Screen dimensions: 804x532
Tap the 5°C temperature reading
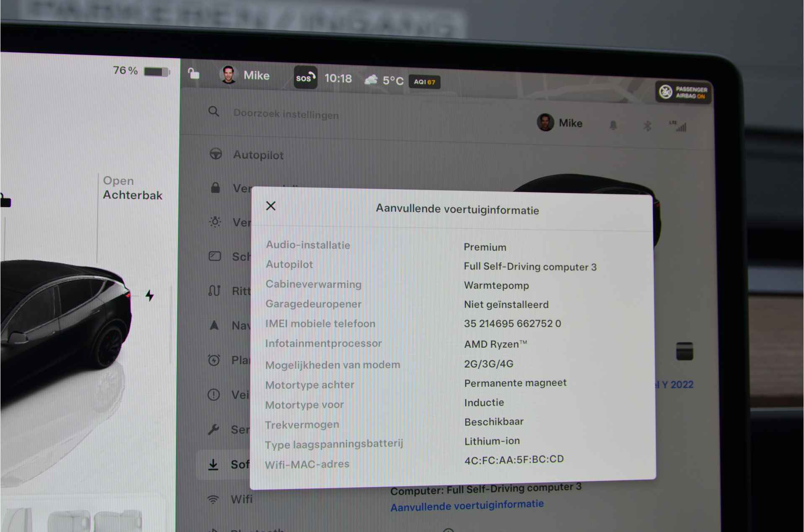(x=393, y=80)
